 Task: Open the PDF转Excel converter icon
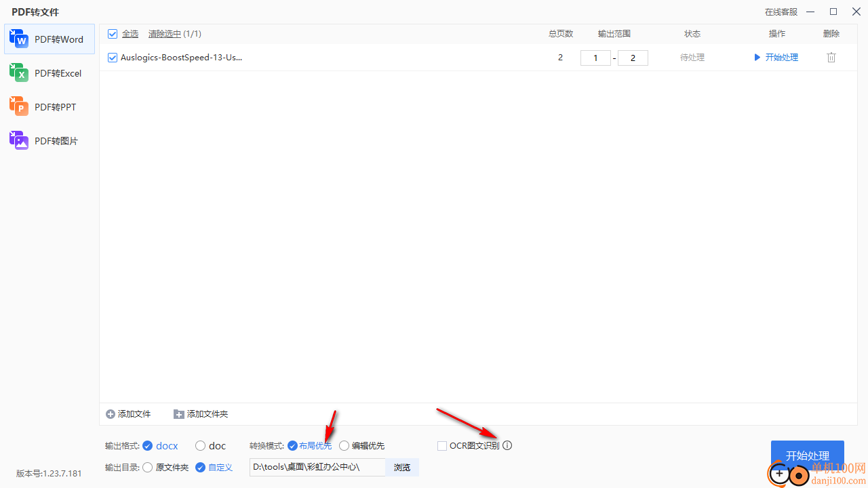coord(18,73)
